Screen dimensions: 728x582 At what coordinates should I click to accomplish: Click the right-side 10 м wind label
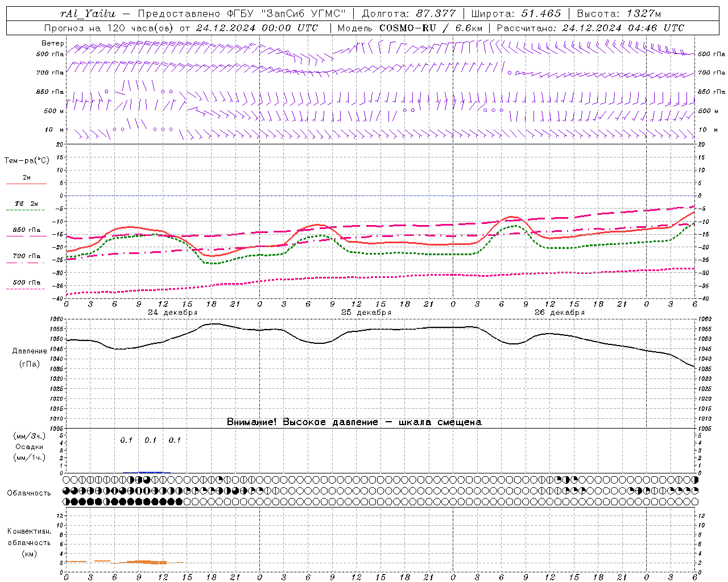[x=708, y=130]
